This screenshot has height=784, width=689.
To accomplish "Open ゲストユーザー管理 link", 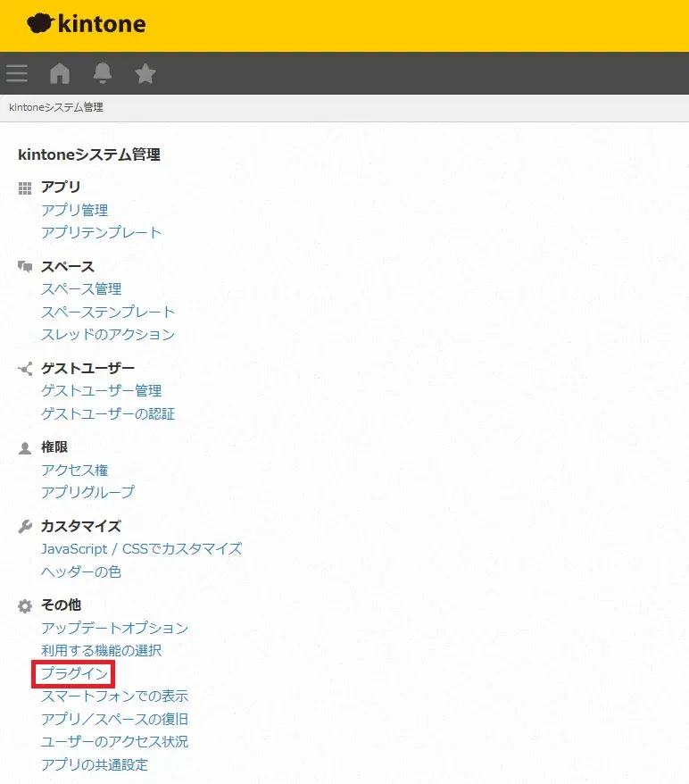I will click(102, 391).
